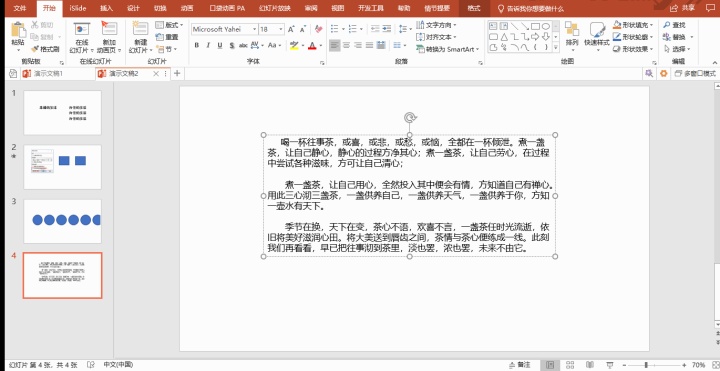Open the change case Aa dropdown
This screenshot has height=371, width=720.
tap(275, 45)
